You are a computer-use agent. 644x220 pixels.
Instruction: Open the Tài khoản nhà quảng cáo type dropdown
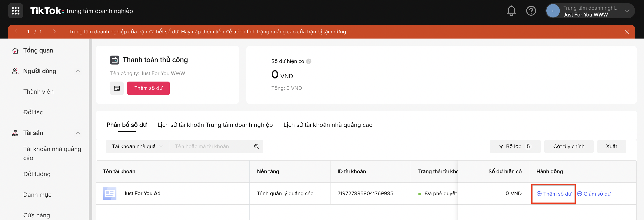click(137, 147)
